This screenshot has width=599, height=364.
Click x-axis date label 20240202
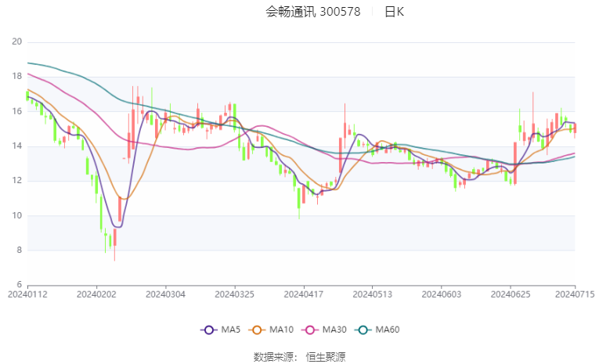pyautogui.click(x=96, y=294)
